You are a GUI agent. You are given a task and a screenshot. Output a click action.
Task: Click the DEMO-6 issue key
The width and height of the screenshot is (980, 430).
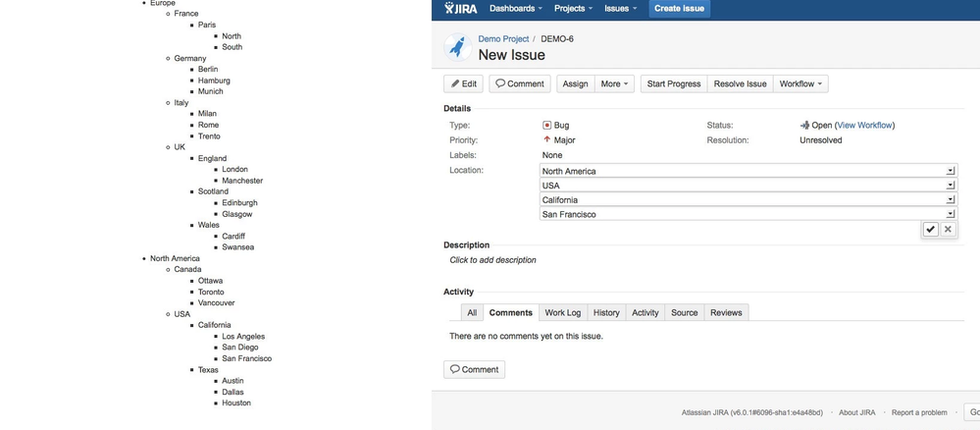pos(557,39)
